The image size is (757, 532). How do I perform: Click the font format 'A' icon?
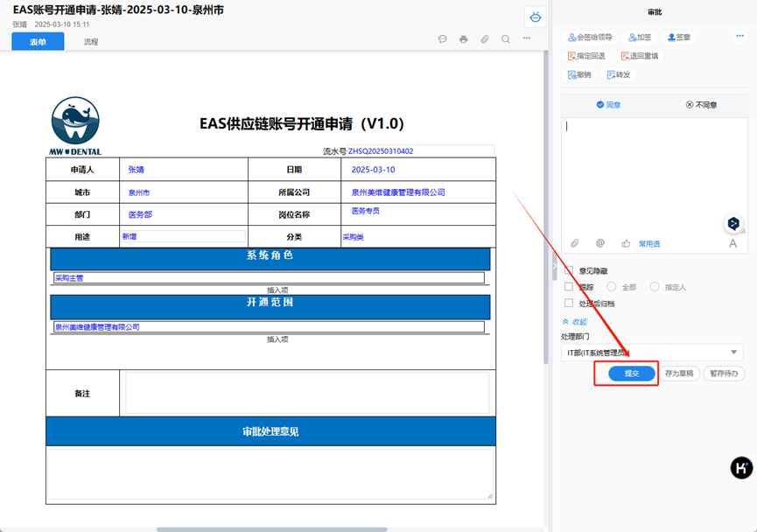coord(732,244)
